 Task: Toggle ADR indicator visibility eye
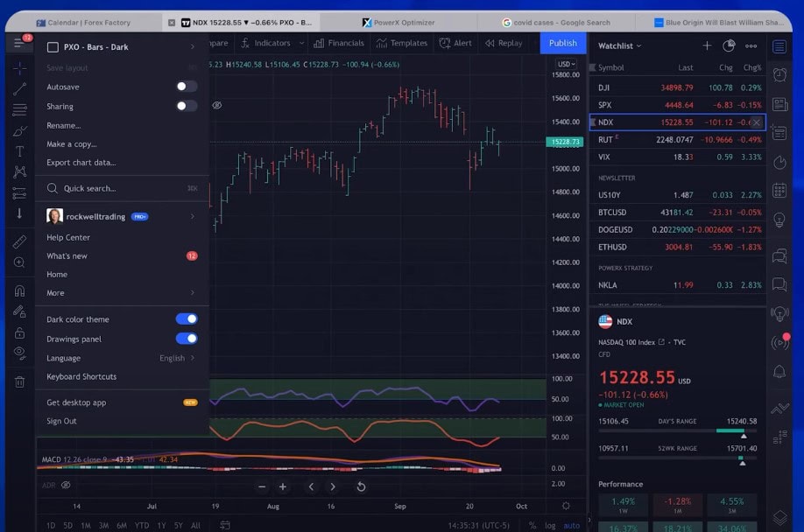(66, 485)
